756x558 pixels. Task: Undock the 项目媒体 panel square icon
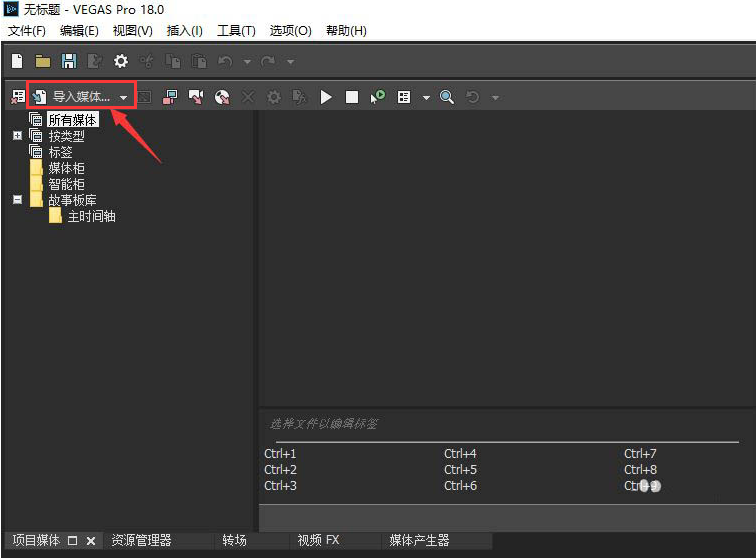(x=72, y=541)
